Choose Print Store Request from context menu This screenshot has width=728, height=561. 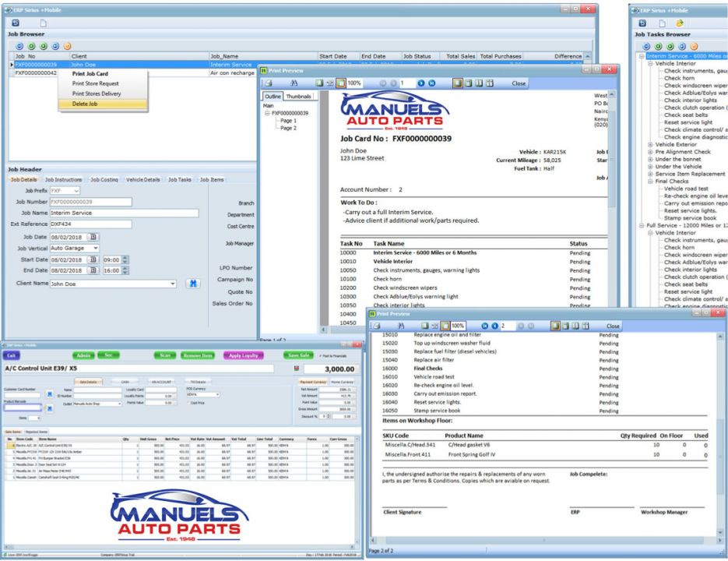point(95,83)
